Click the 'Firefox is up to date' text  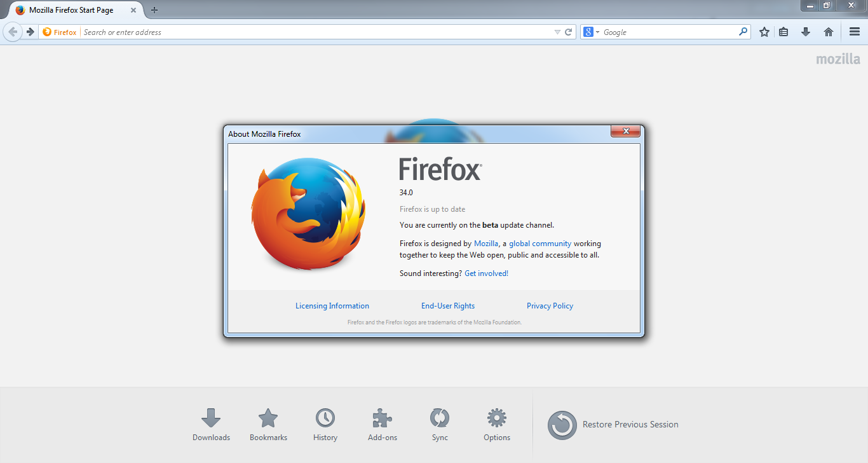point(433,209)
